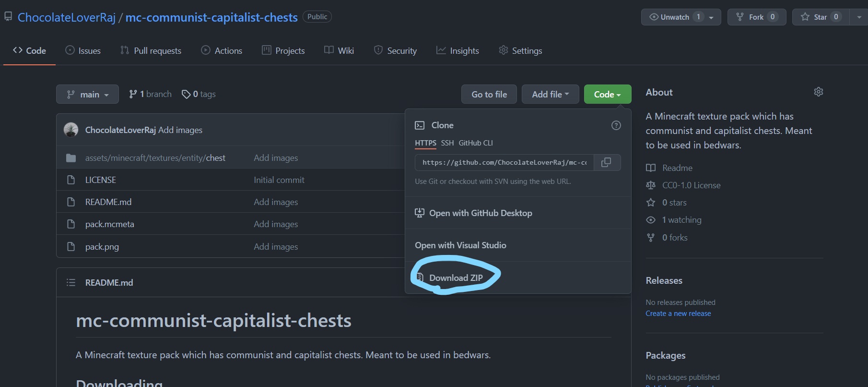Click ChocolateLoverRaj's avatar on the commit row

pyautogui.click(x=71, y=130)
